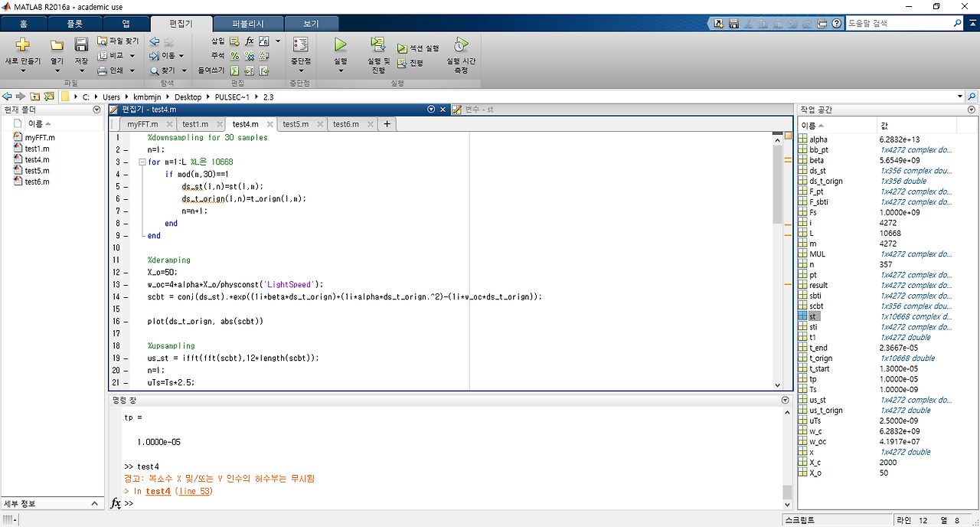Click the 값 column header in 작업 공간
Image resolution: width=980 pixels, height=527 pixels.
tap(916, 125)
